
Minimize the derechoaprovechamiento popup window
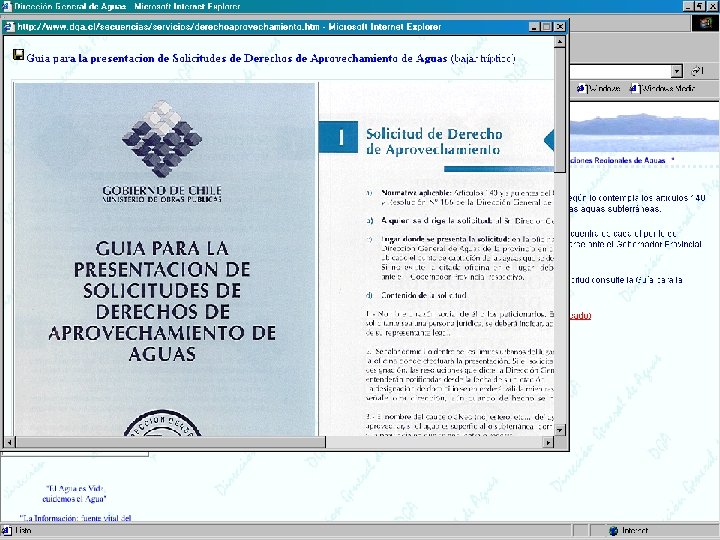pyautogui.click(x=534, y=27)
